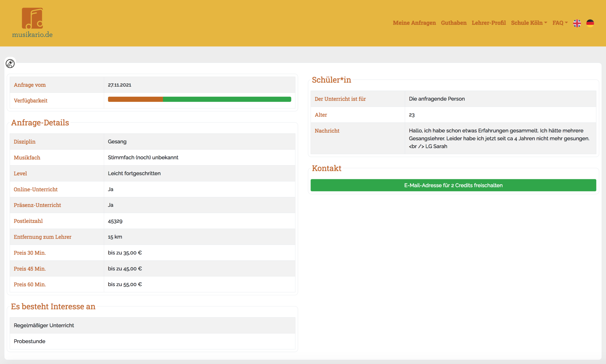Go to Lehrer-Profil

(x=488, y=23)
